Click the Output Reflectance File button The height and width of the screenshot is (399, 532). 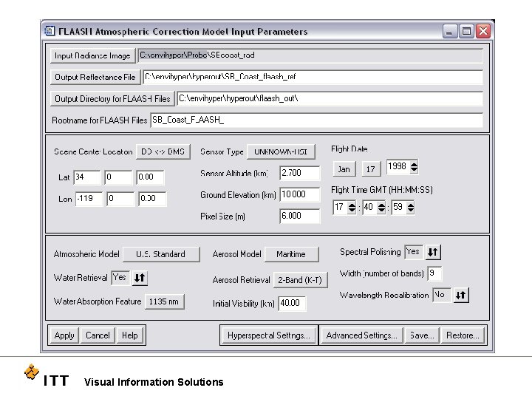pos(95,77)
